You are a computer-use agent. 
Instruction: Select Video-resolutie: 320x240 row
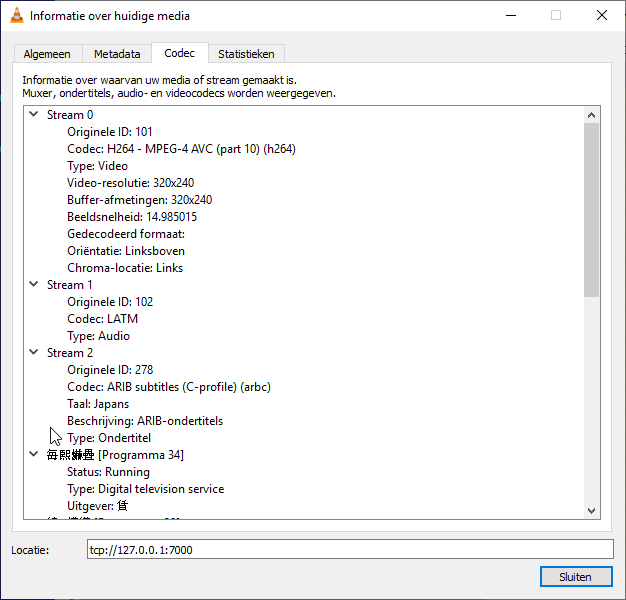point(130,183)
